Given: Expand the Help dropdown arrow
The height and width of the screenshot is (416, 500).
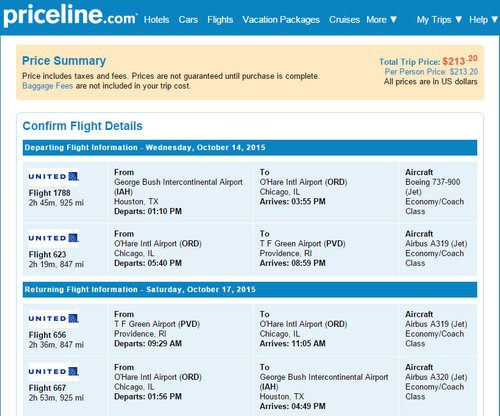Looking at the screenshot, I should pyautogui.click(x=494, y=20).
